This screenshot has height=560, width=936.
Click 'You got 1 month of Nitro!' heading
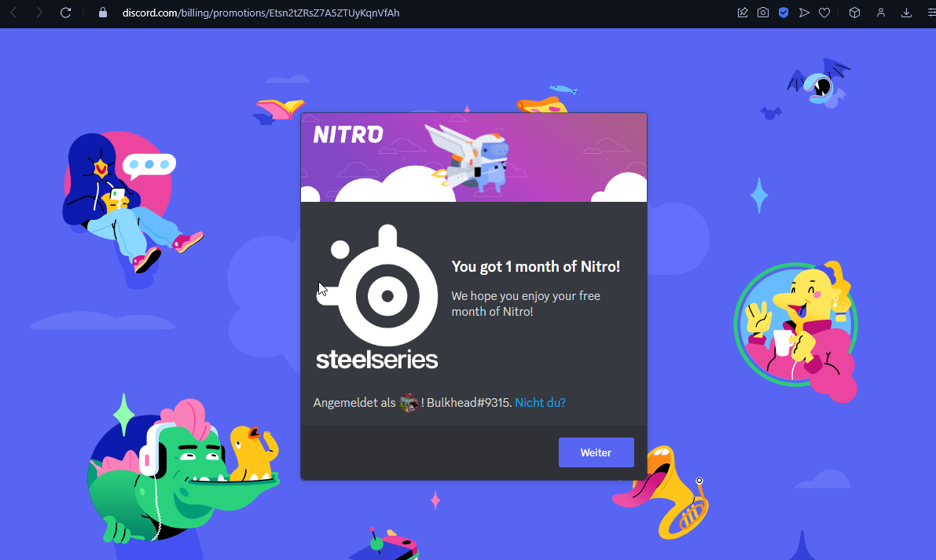coord(535,267)
